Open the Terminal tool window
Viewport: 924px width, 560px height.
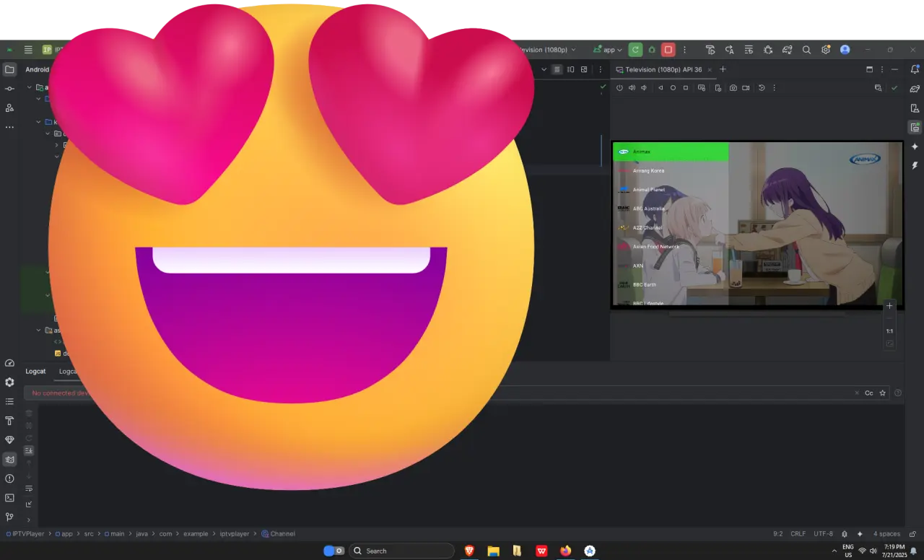pos(9,498)
